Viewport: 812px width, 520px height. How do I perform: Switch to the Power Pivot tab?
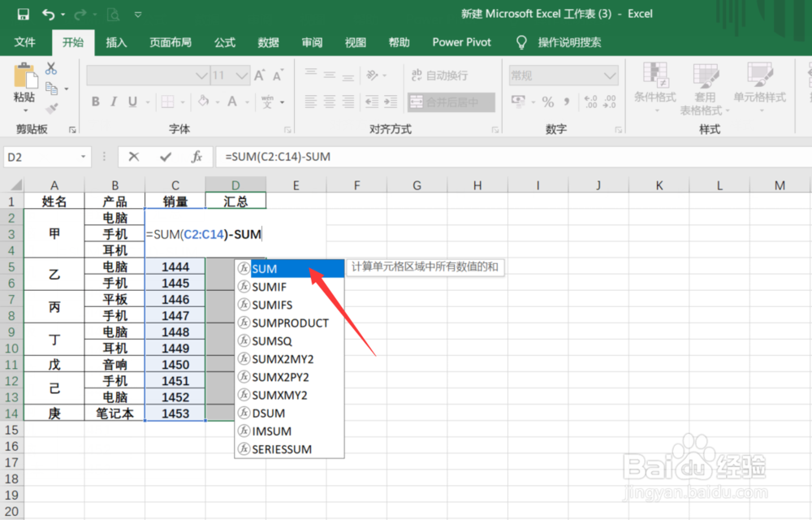(461, 42)
